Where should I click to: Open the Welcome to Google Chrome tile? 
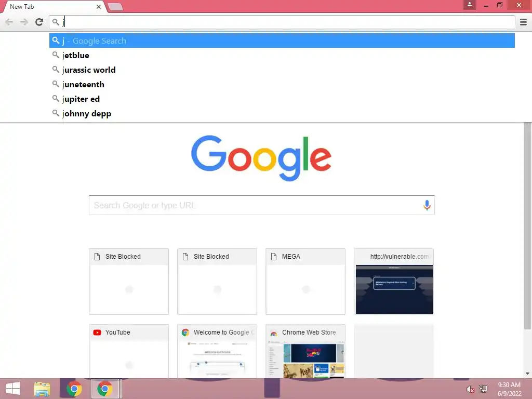tap(217, 351)
